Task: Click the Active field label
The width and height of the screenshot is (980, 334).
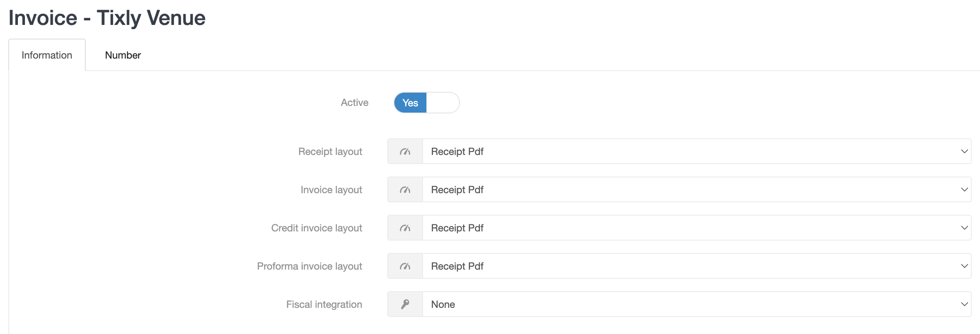Action: (x=354, y=103)
